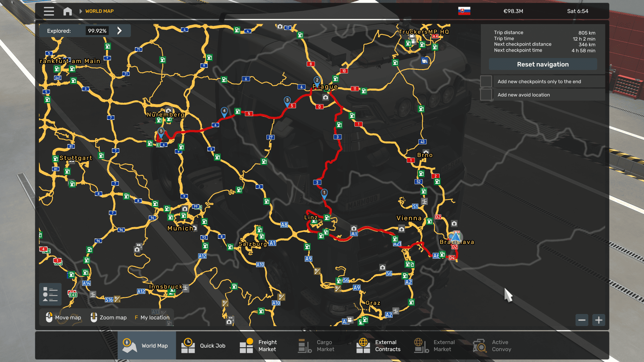
Task: Select the World Map tab
Action: click(x=147, y=346)
